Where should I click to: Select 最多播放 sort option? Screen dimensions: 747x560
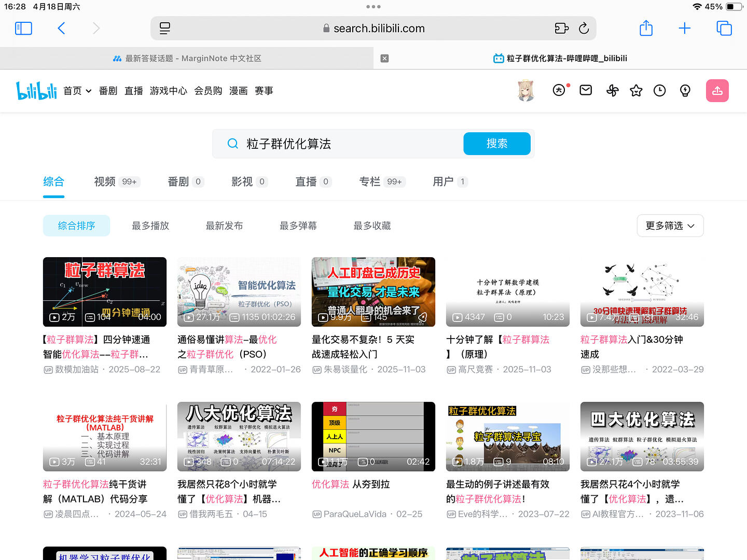pyautogui.click(x=150, y=226)
